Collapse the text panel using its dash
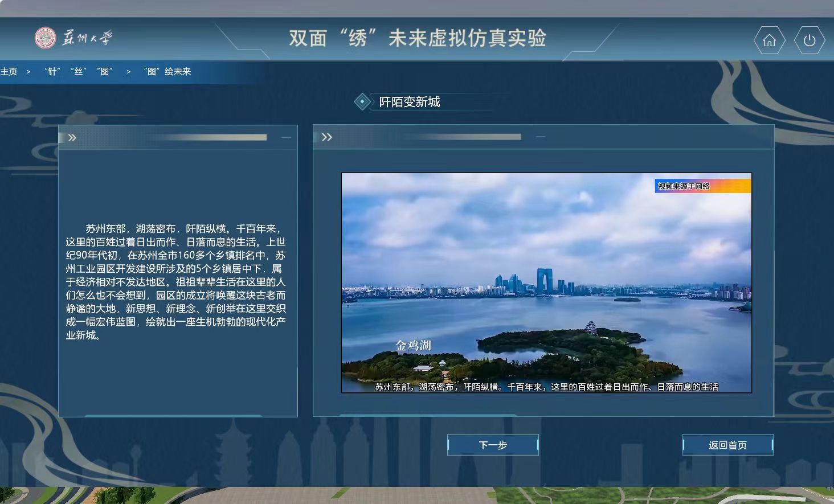The width and height of the screenshot is (834, 504). click(x=286, y=137)
